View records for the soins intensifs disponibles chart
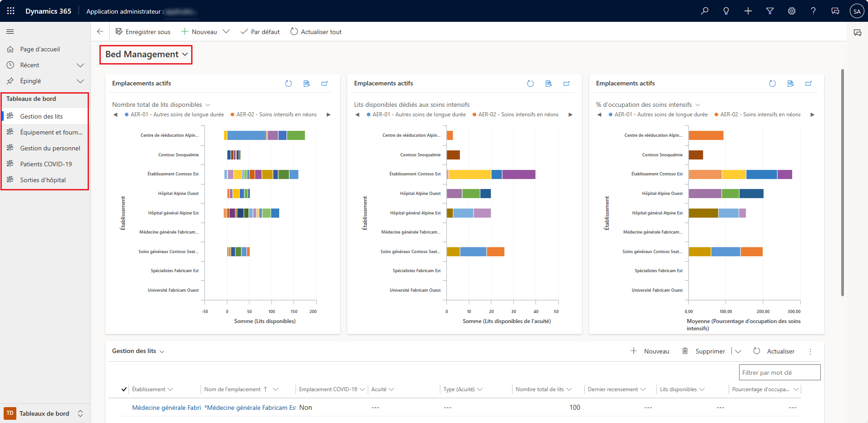Viewport: 868px width, 423px height. tap(548, 84)
